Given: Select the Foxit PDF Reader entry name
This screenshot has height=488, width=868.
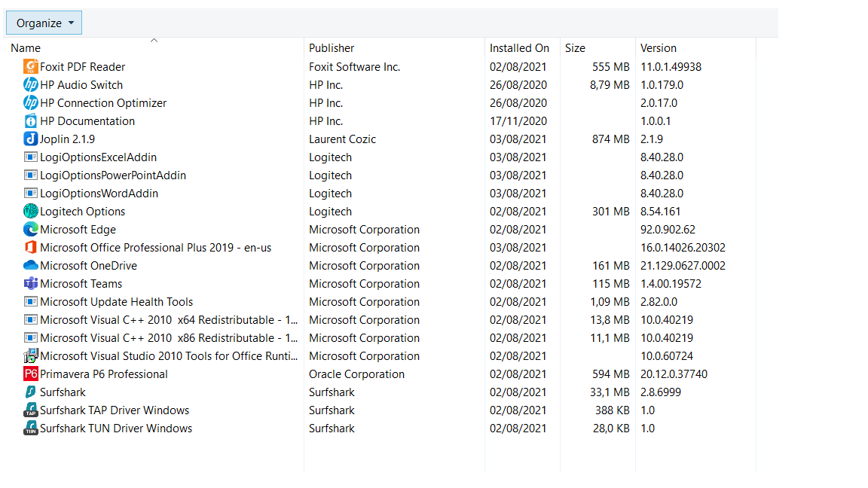Looking at the screenshot, I should [x=82, y=67].
